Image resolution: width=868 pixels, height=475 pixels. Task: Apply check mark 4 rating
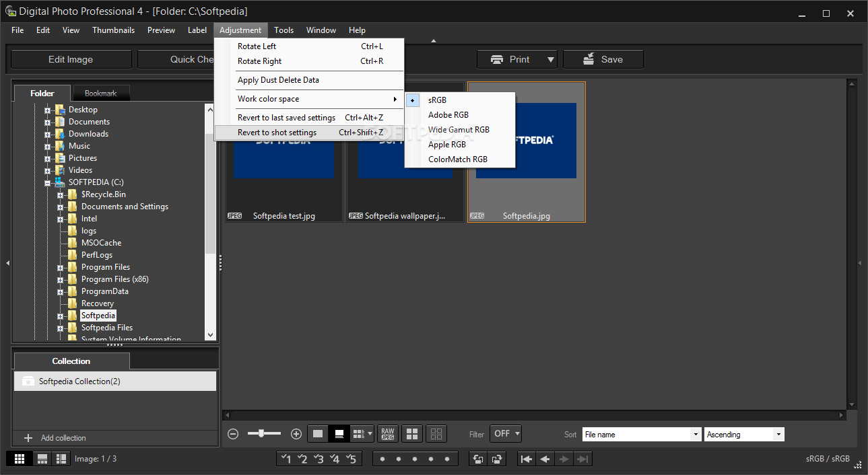[335, 459]
